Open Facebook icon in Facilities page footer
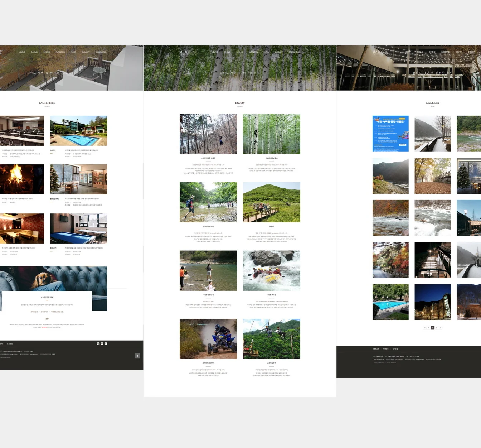The image size is (481, 448). pyautogui.click(x=106, y=343)
